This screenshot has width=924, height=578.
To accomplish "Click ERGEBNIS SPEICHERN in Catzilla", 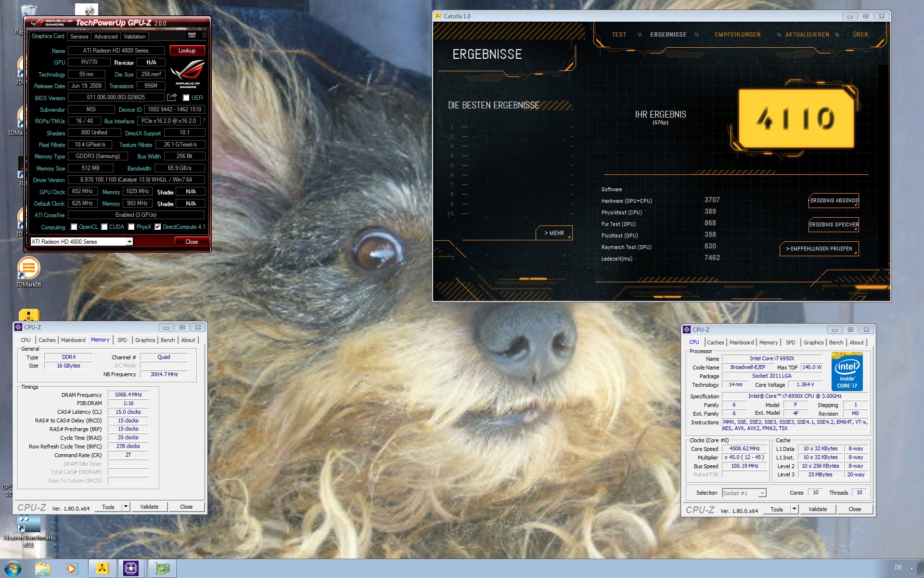I will click(x=834, y=224).
